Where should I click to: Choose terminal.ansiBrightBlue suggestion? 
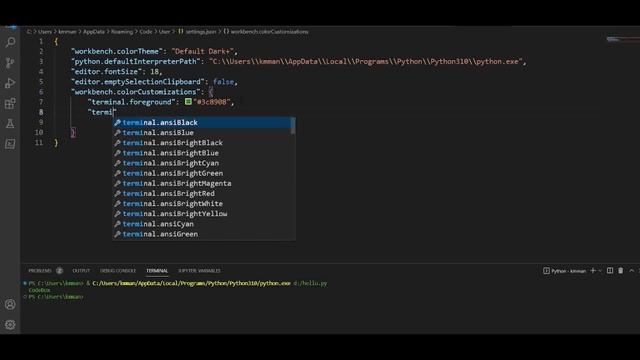(x=203, y=153)
